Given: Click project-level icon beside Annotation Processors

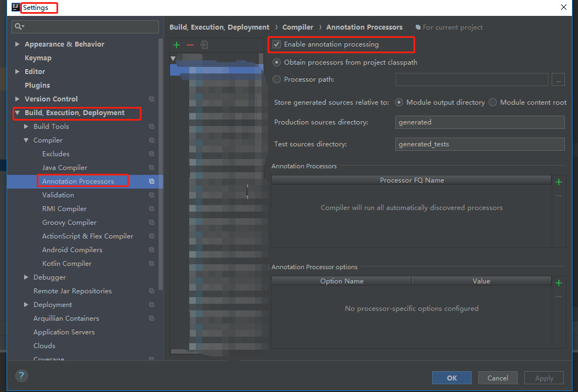Looking at the screenshot, I should tap(151, 181).
